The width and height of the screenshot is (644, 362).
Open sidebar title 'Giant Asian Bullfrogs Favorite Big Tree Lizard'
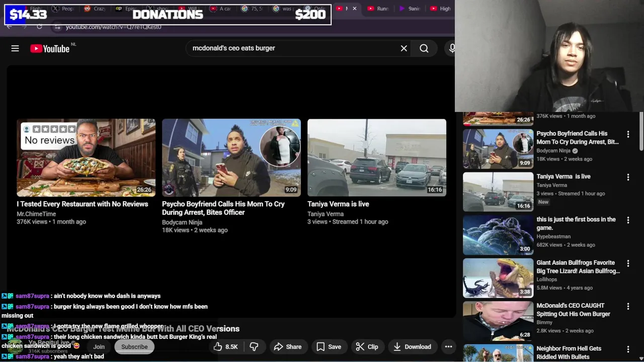(578, 267)
